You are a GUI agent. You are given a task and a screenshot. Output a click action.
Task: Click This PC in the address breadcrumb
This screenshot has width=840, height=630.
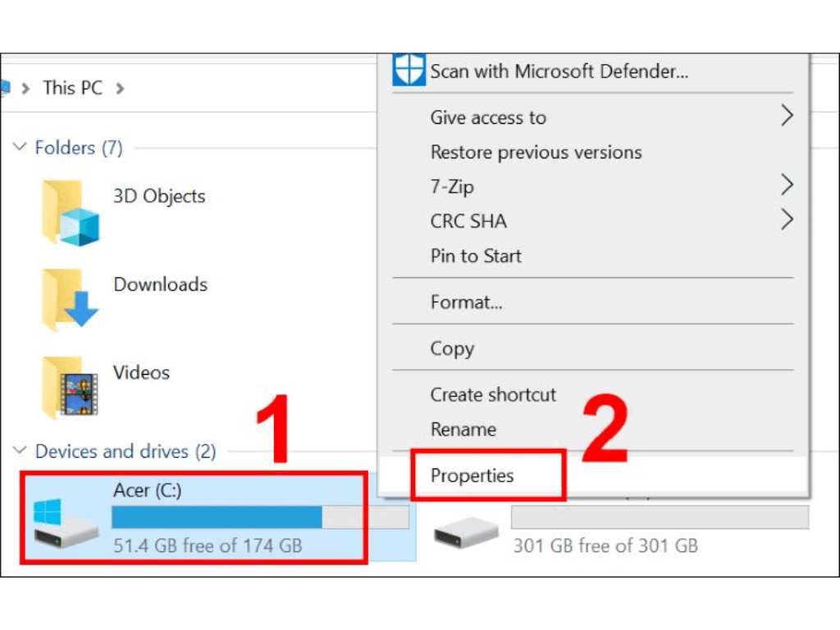tap(72, 88)
